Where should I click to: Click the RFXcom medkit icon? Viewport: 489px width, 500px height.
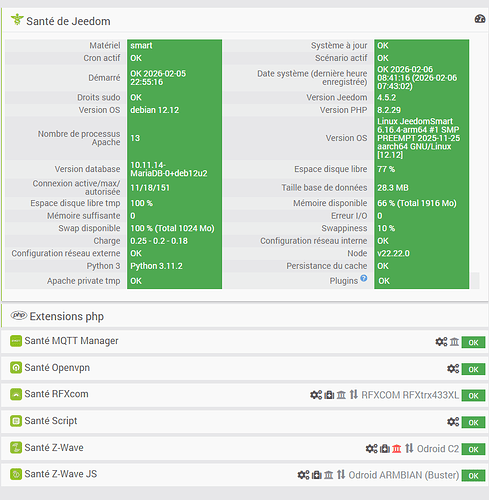tap(329, 395)
